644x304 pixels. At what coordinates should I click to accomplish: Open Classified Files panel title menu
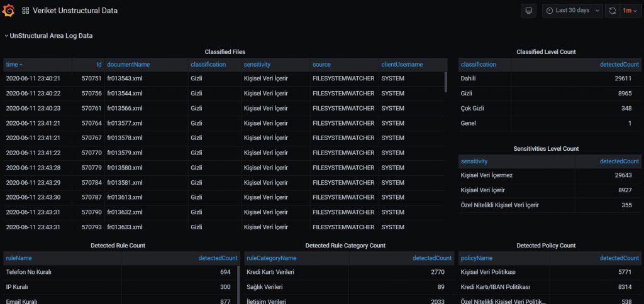coord(225,52)
